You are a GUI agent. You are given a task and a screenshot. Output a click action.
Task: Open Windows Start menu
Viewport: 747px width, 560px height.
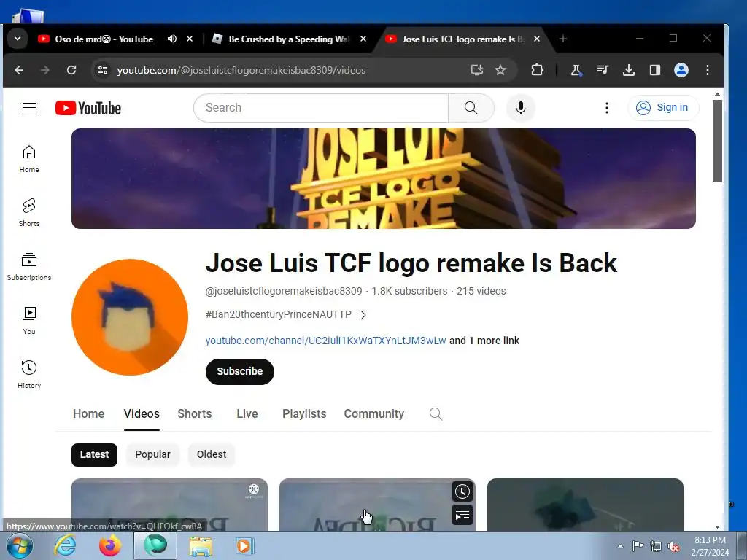click(x=19, y=545)
